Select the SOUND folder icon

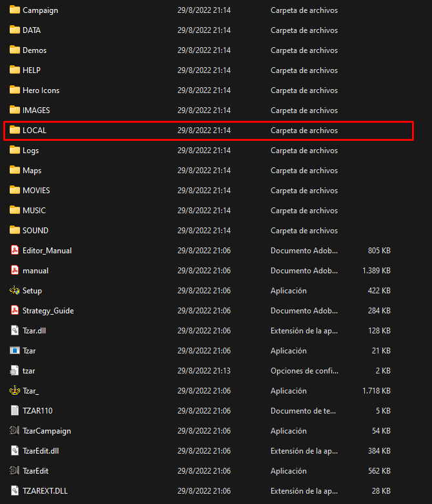(x=15, y=230)
